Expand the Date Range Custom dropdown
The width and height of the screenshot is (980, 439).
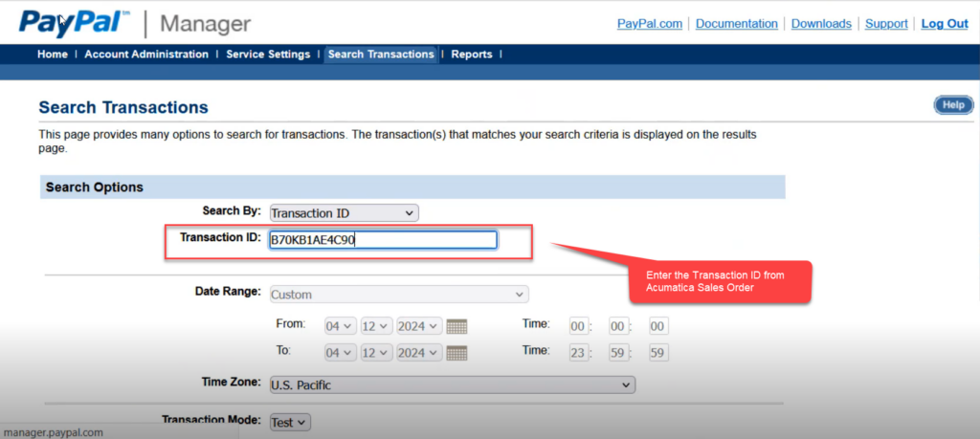pyautogui.click(x=399, y=295)
